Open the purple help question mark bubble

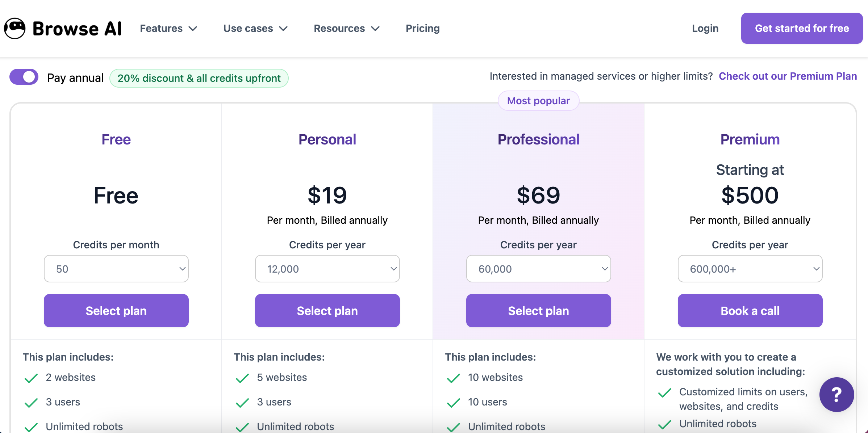836,394
